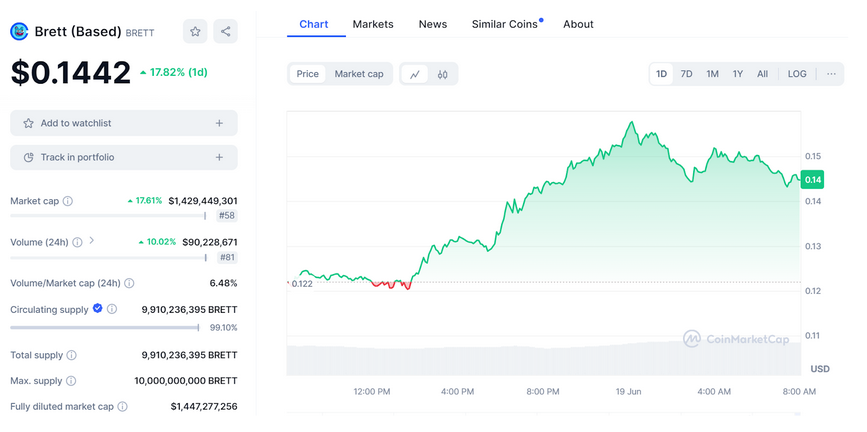The image size is (867, 432).
Task: Click Track in portfolio button
Action: coord(124,158)
